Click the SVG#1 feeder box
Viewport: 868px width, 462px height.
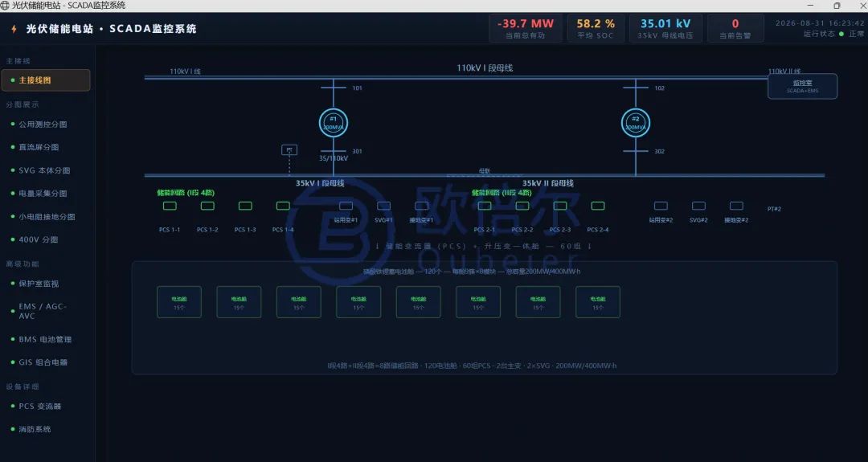point(383,206)
